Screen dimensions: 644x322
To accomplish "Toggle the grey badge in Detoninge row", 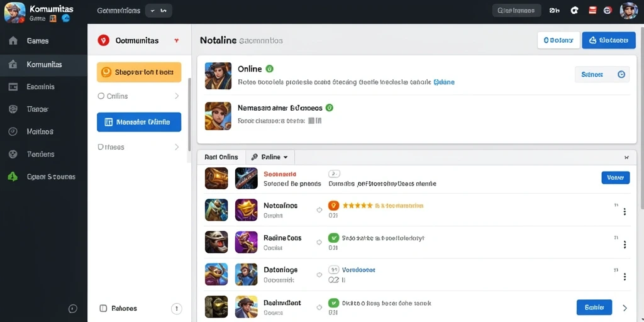I will point(333,270).
